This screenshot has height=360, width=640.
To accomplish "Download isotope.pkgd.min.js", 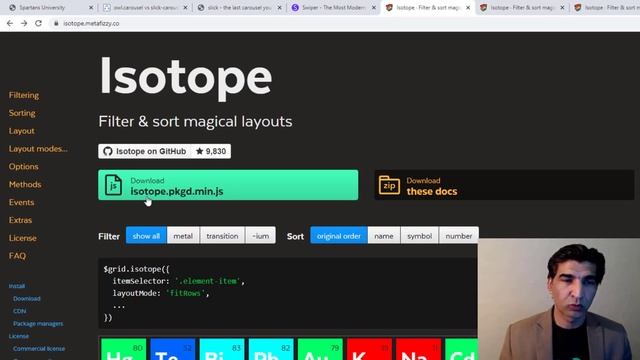I will pos(228,185).
